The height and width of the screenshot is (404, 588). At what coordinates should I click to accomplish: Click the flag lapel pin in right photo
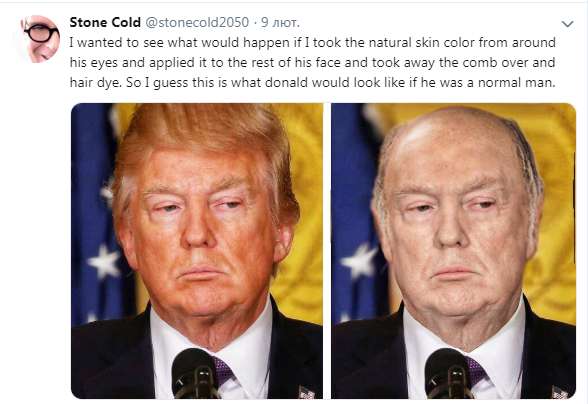coord(560,393)
